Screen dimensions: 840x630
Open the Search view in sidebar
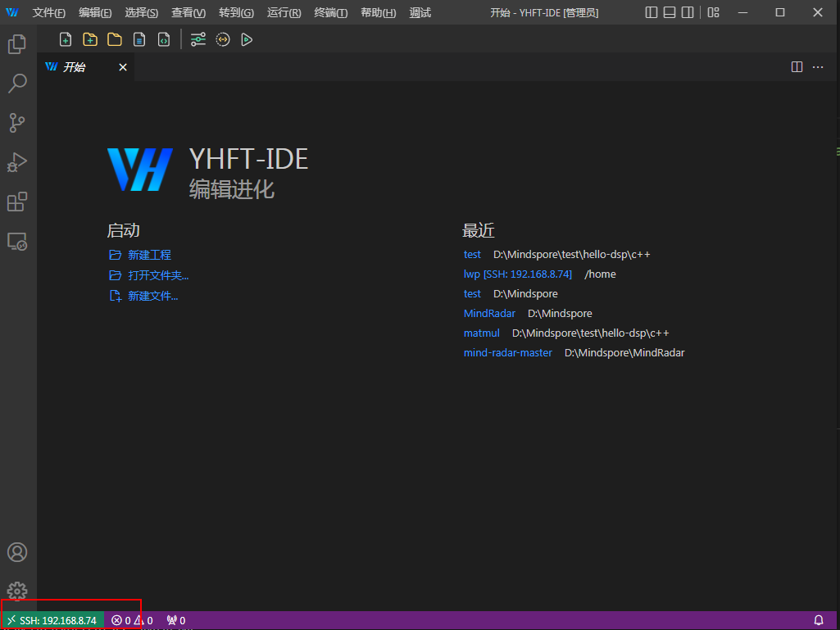(17, 84)
